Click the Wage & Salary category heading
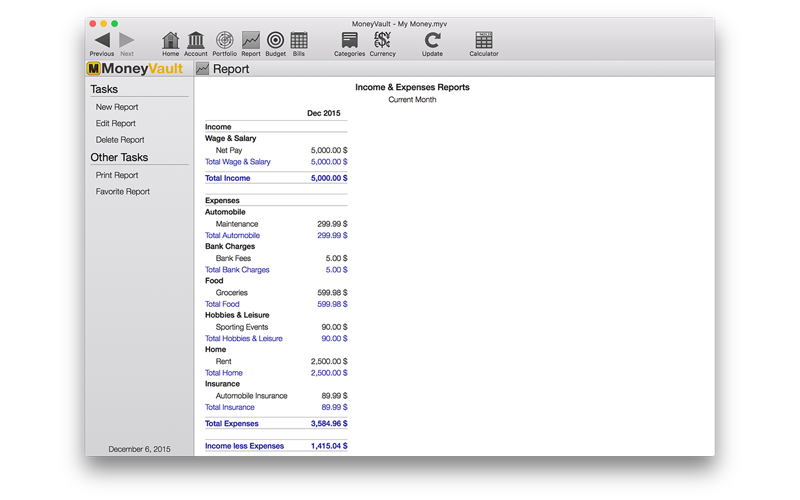Screen dimensions: 800x500 tap(231, 138)
